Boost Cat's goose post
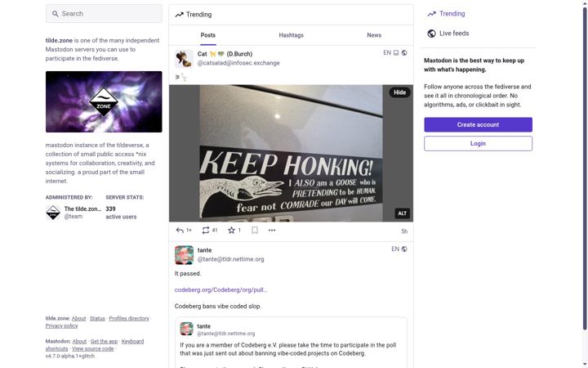Image resolution: width=588 pixels, height=368 pixels. (210, 231)
